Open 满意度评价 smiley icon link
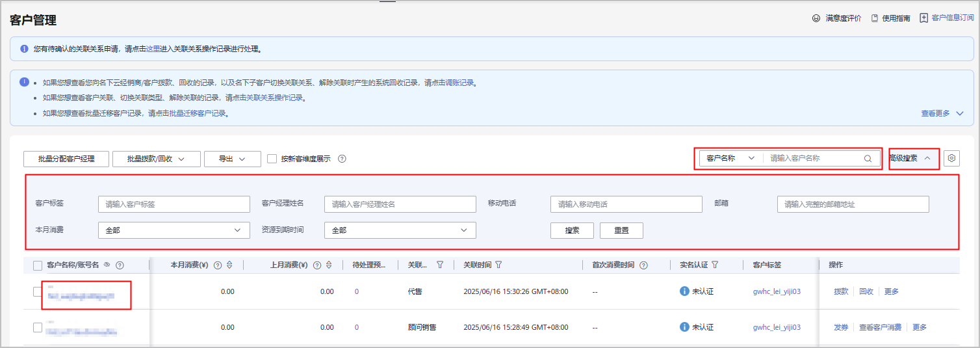This screenshot has width=980, height=348. pos(816,18)
